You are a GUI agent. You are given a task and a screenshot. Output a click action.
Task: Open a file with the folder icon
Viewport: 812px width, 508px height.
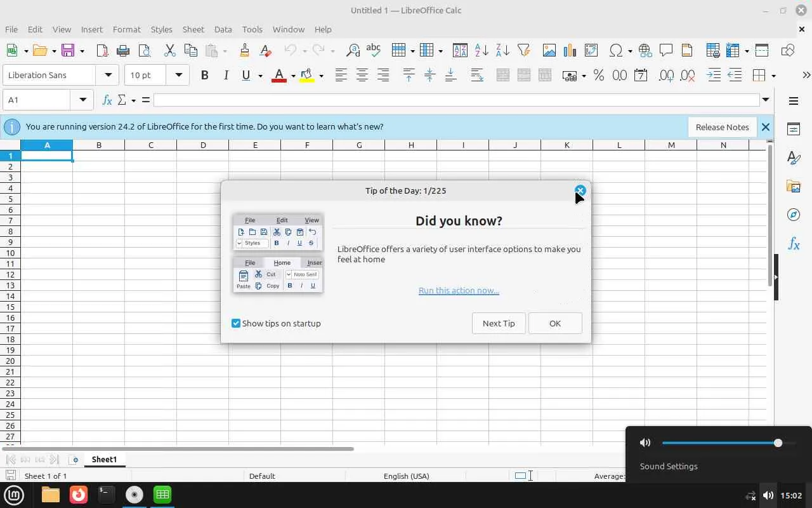point(40,51)
